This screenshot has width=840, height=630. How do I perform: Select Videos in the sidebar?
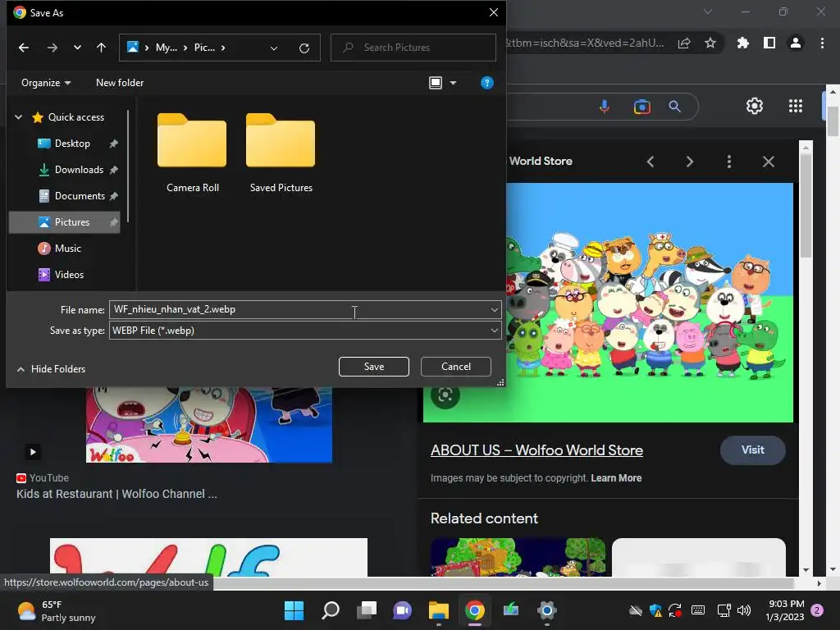pyautogui.click(x=69, y=274)
